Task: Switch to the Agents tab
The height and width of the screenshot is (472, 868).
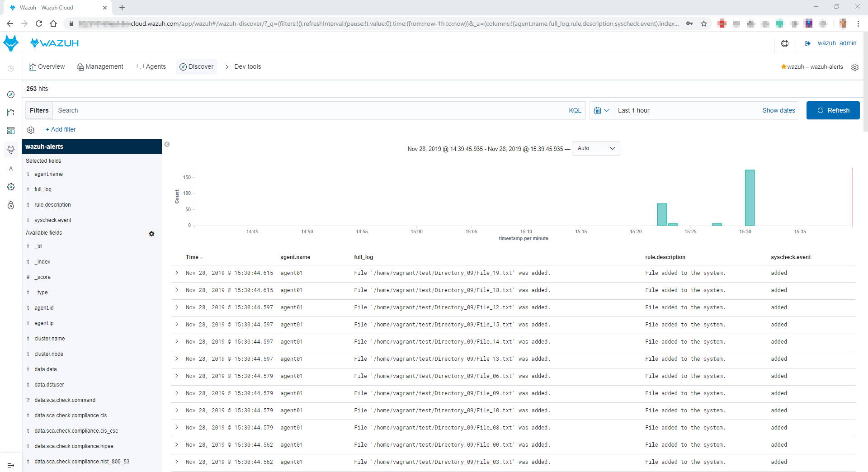Action: click(151, 66)
